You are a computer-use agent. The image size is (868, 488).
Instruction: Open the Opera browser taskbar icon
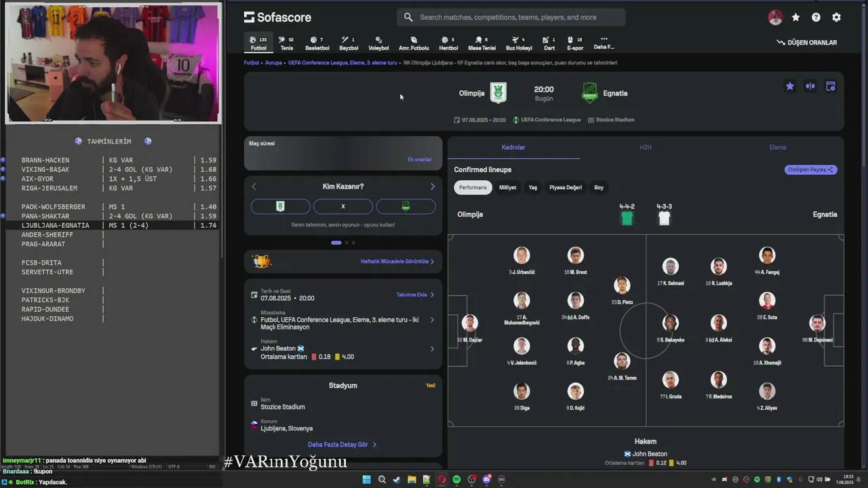(441, 479)
